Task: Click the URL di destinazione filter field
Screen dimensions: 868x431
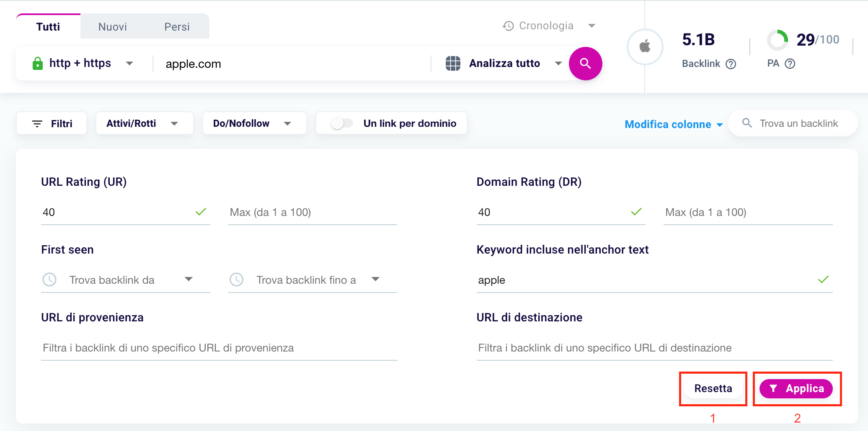Action: point(654,348)
